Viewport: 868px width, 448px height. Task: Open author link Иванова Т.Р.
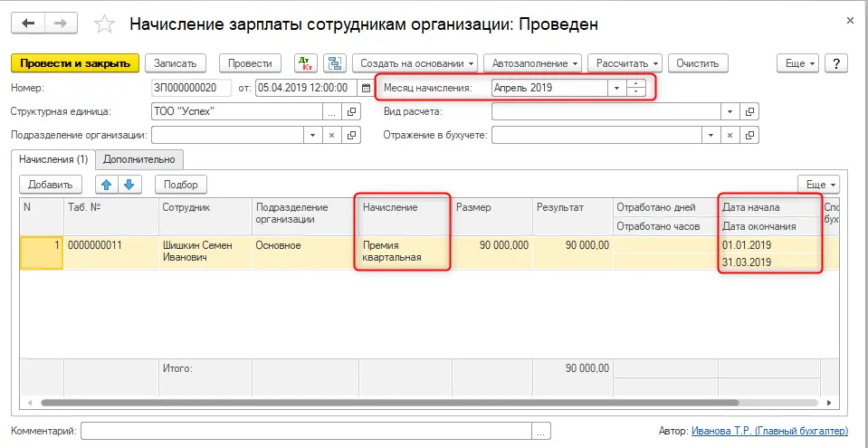click(x=769, y=430)
